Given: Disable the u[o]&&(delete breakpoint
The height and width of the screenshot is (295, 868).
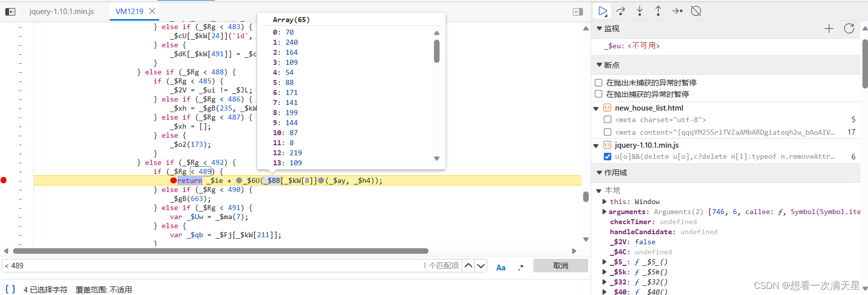Looking at the screenshot, I should [607, 157].
